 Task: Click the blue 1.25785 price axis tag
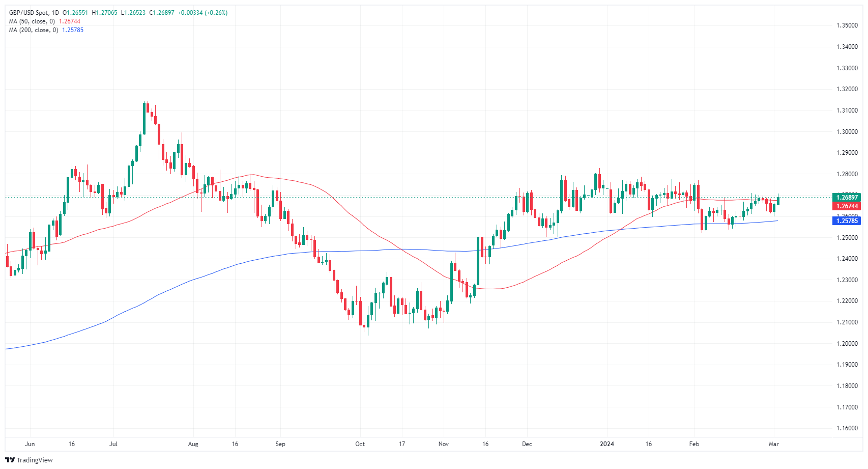(847, 220)
